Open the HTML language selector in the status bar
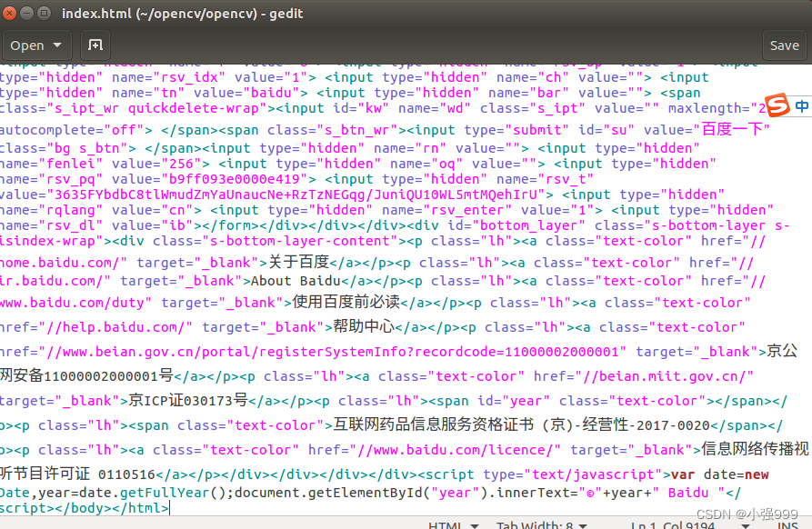This screenshot has width=812, height=529. tap(453, 524)
